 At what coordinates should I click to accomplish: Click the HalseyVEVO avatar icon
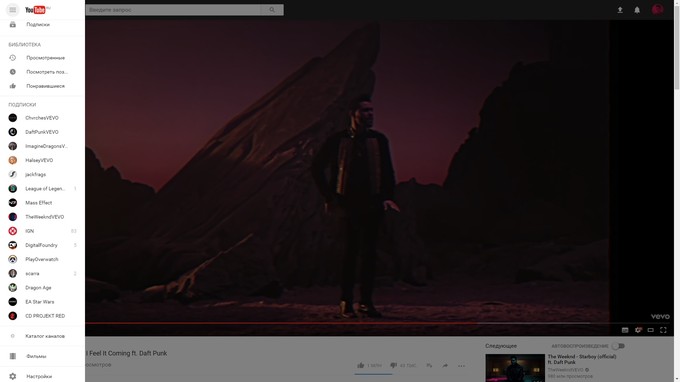click(13, 160)
